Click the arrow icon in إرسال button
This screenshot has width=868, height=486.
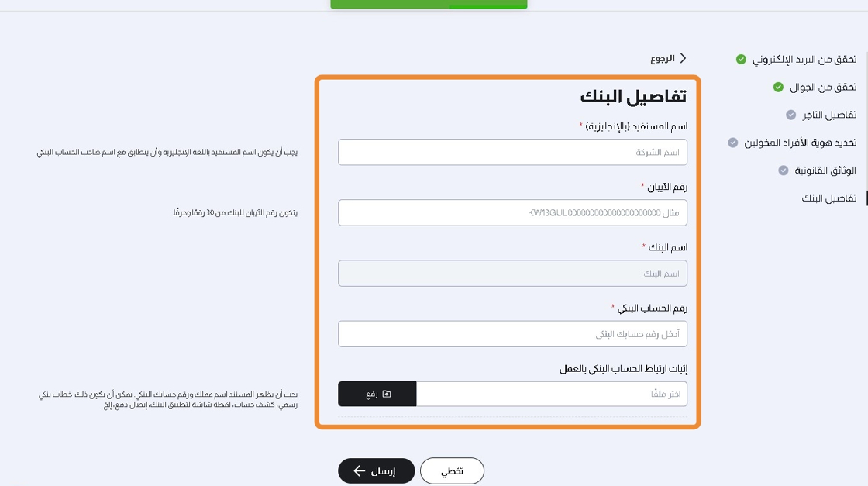[x=360, y=470]
